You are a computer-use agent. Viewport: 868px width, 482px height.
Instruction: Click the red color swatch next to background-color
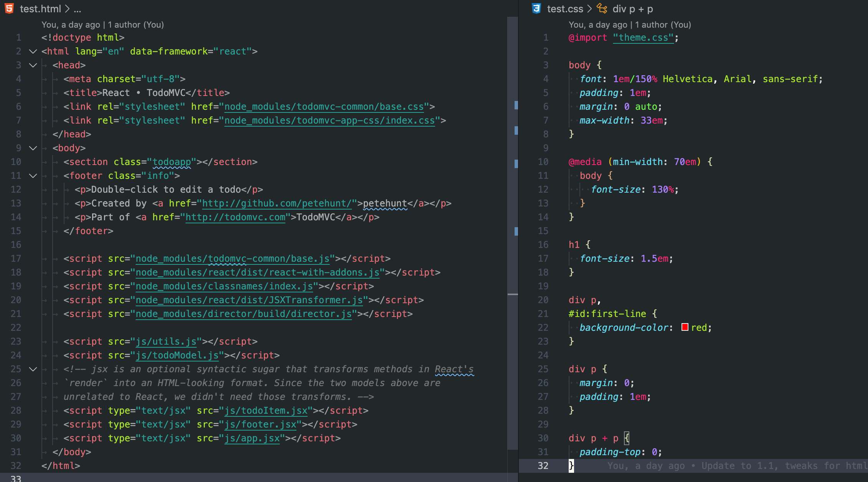(x=685, y=327)
